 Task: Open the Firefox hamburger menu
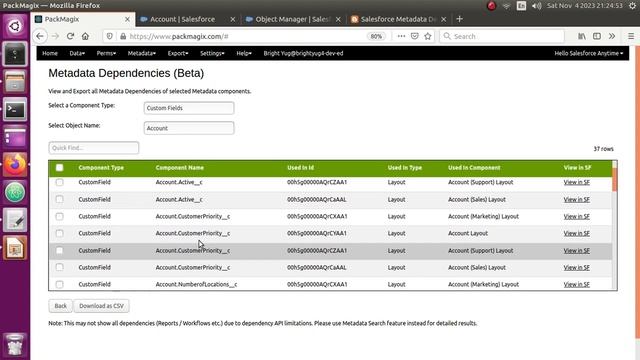631,36
